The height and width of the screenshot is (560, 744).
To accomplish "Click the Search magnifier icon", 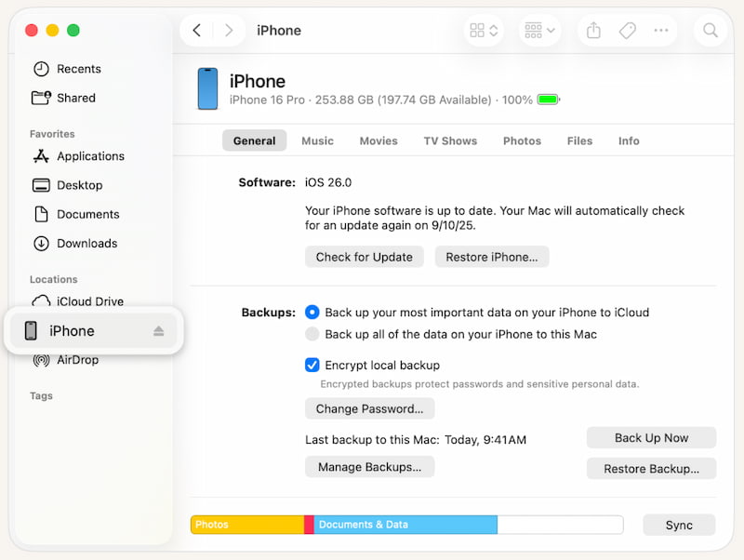I will (710, 31).
